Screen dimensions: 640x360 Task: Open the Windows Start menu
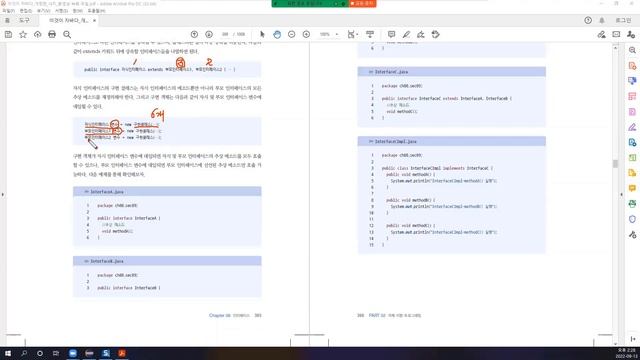[8, 353]
